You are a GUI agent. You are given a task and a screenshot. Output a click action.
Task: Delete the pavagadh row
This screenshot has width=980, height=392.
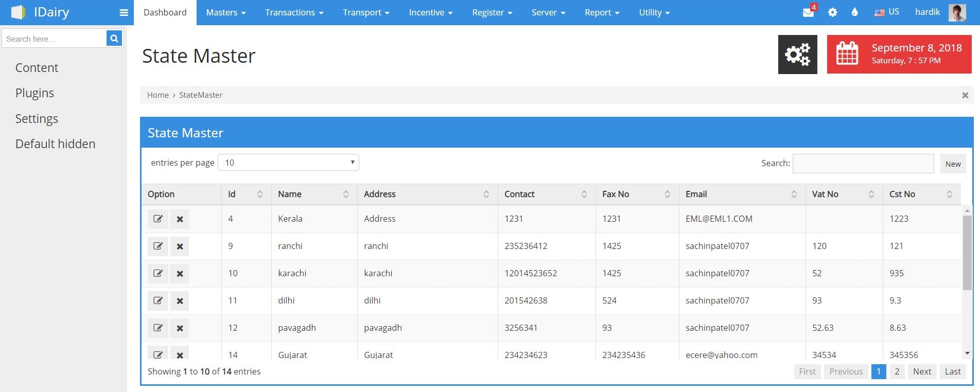coord(180,328)
